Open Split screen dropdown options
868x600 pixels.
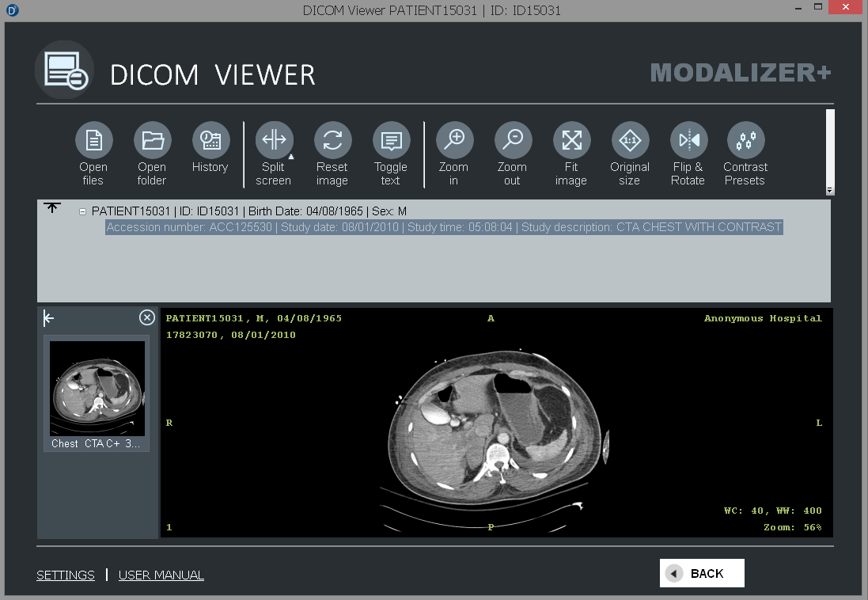point(290,157)
